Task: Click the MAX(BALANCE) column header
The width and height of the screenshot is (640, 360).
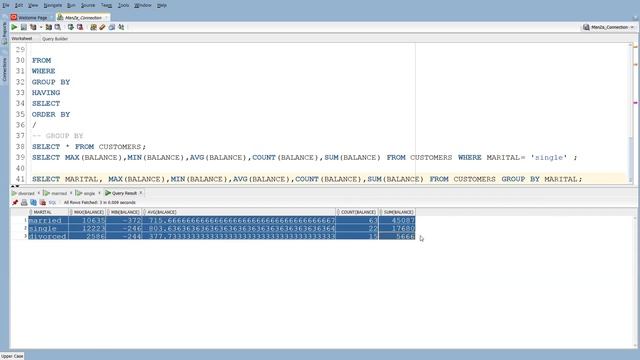Action: tap(87, 212)
